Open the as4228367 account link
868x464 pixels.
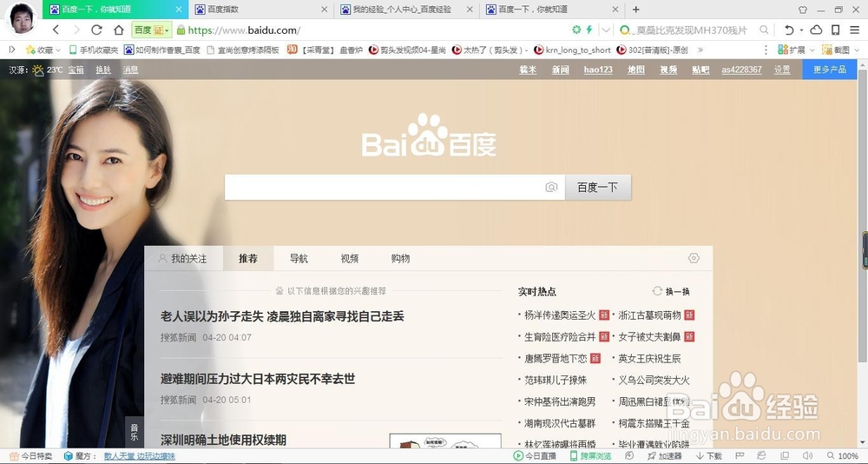[742, 70]
